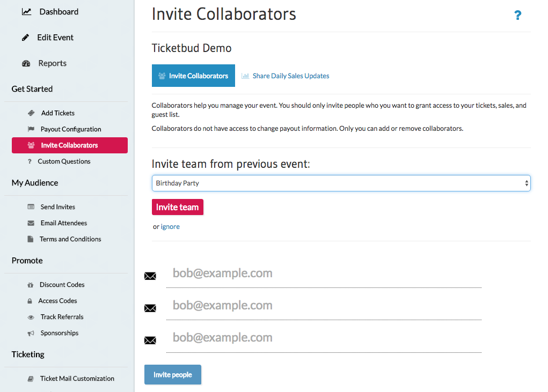
Task: Open Terms and Conditions
Action: tap(70, 239)
